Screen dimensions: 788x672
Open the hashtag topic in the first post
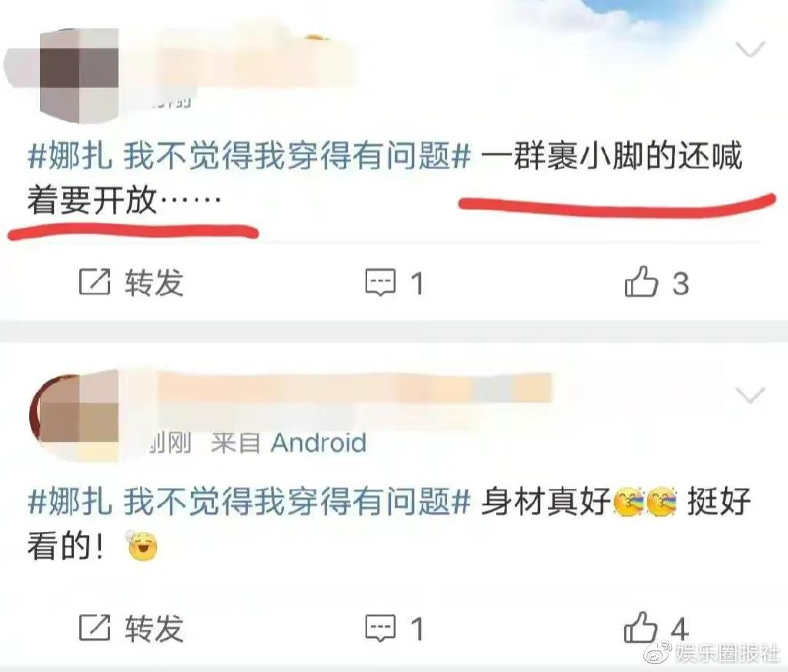249,155
